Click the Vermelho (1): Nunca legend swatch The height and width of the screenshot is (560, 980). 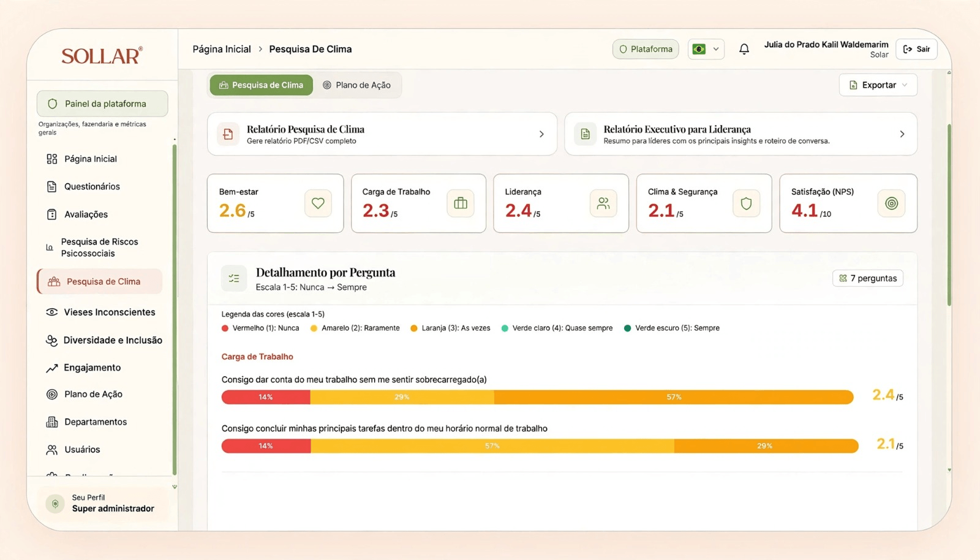pos(225,328)
